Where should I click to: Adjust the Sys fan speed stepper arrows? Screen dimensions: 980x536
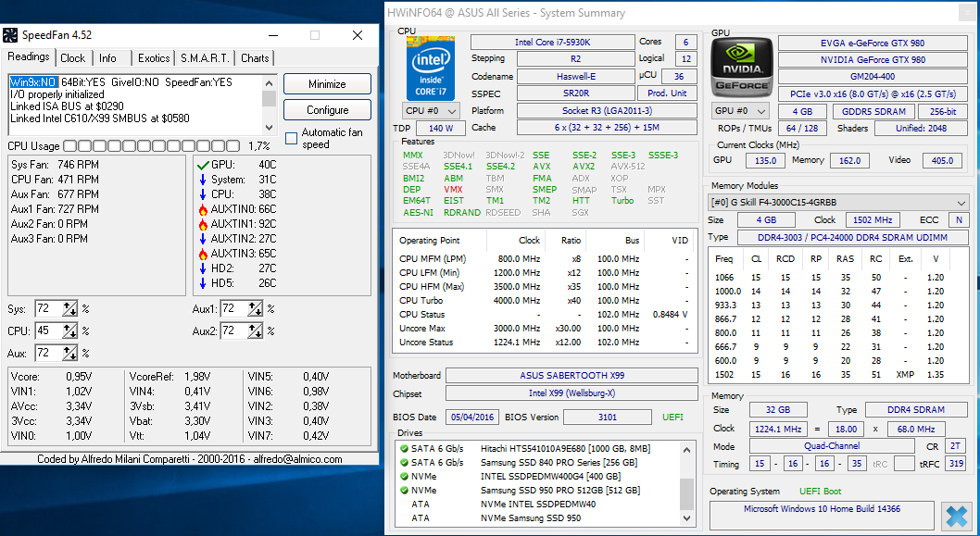click(x=70, y=308)
